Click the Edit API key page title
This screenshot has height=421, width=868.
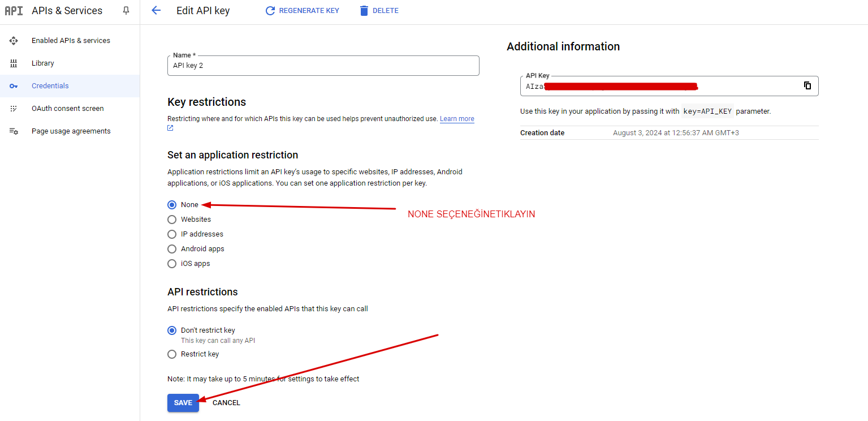(x=204, y=11)
